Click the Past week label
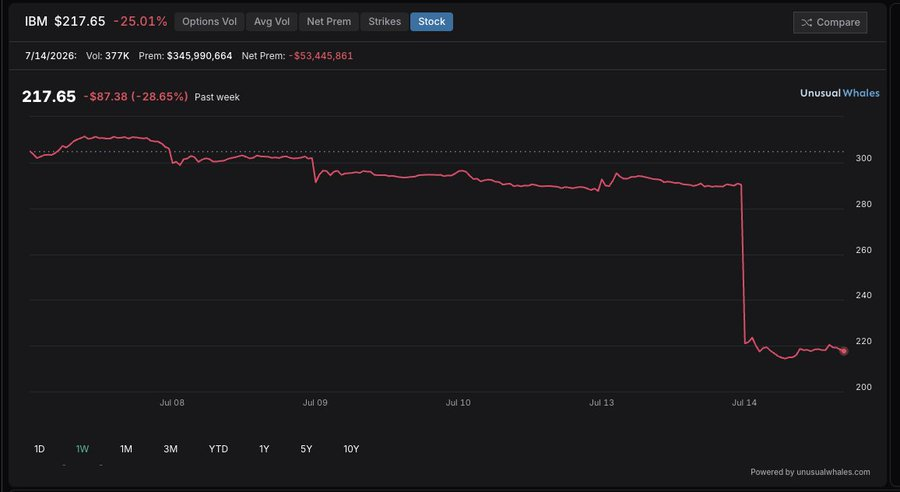This screenshot has height=492, width=900. point(217,97)
